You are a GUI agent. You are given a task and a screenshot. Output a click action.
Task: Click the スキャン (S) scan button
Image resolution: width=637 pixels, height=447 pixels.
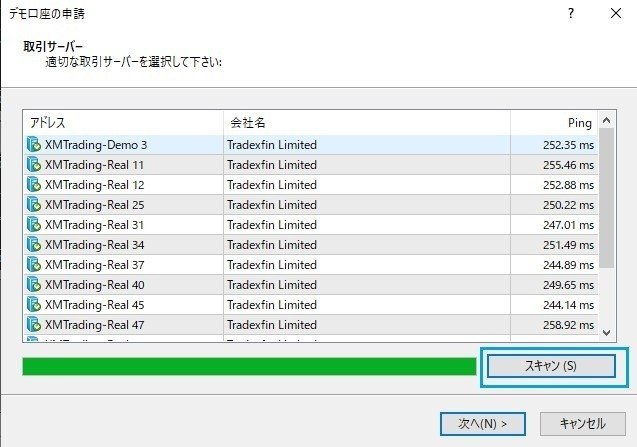(551, 366)
